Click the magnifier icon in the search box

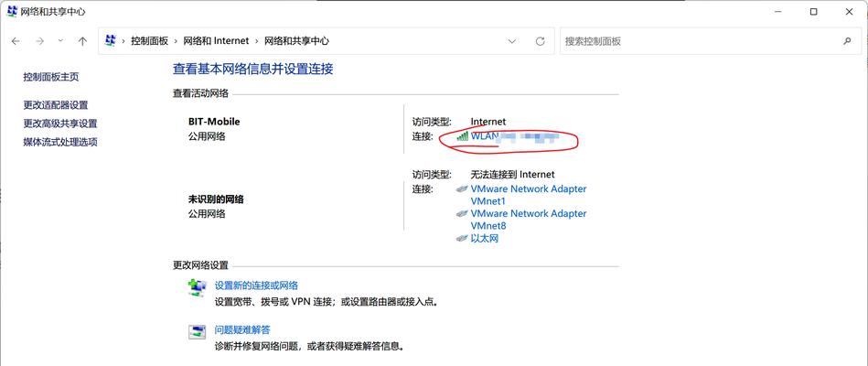click(846, 41)
